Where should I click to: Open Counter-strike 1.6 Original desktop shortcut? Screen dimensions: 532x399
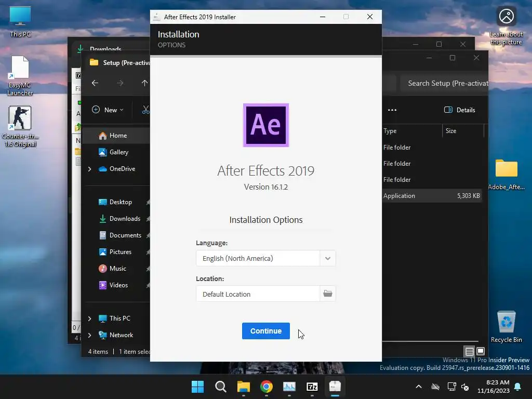coord(20,126)
